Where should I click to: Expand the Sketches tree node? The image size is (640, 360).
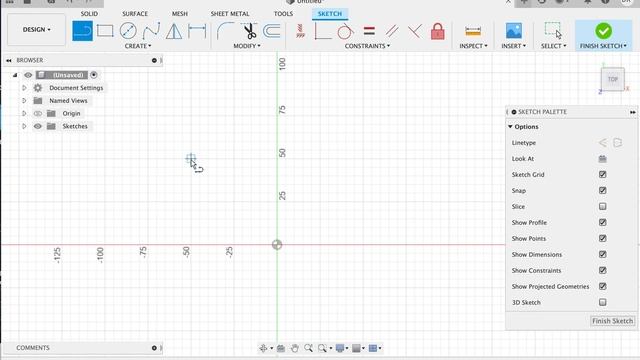click(24, 126)
